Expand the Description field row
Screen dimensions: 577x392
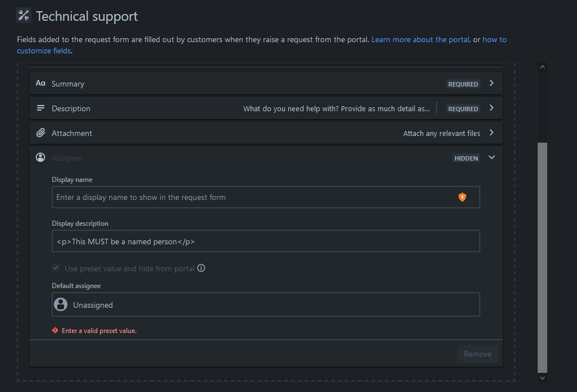click(492, 108)
